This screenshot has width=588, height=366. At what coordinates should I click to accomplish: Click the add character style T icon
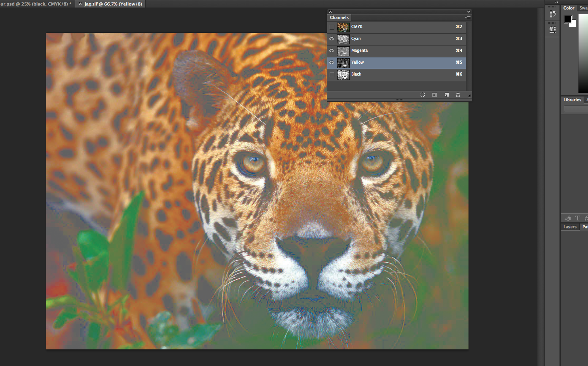(578, 218)
